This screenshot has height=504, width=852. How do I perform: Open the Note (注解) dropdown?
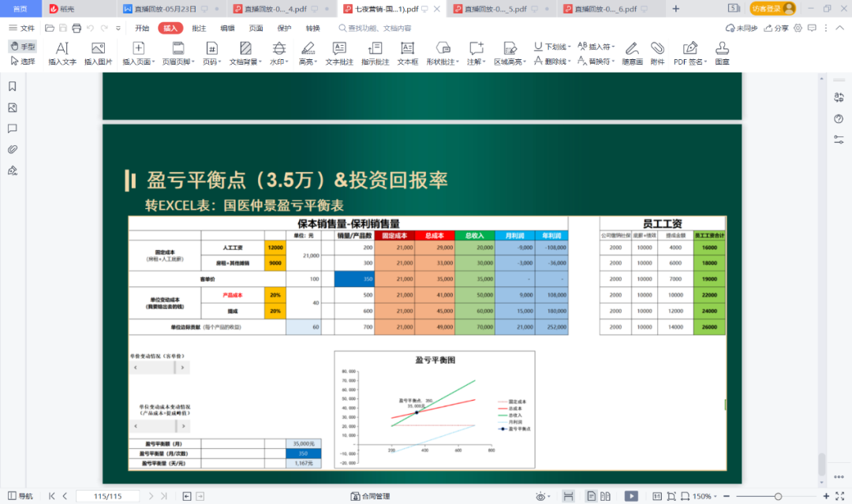coord(476,54)
